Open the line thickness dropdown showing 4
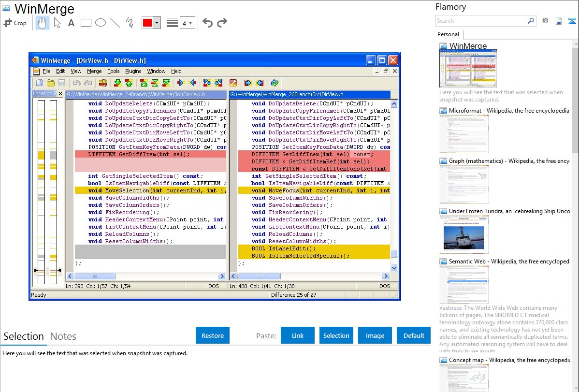Screen dimensions: 579x392 click(x=188, y=23)
